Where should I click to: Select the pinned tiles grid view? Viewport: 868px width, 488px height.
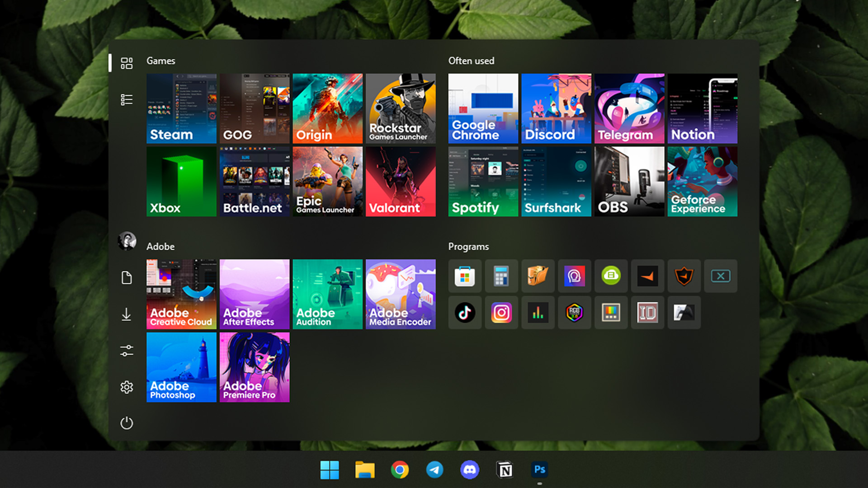[x=127, y=63]
